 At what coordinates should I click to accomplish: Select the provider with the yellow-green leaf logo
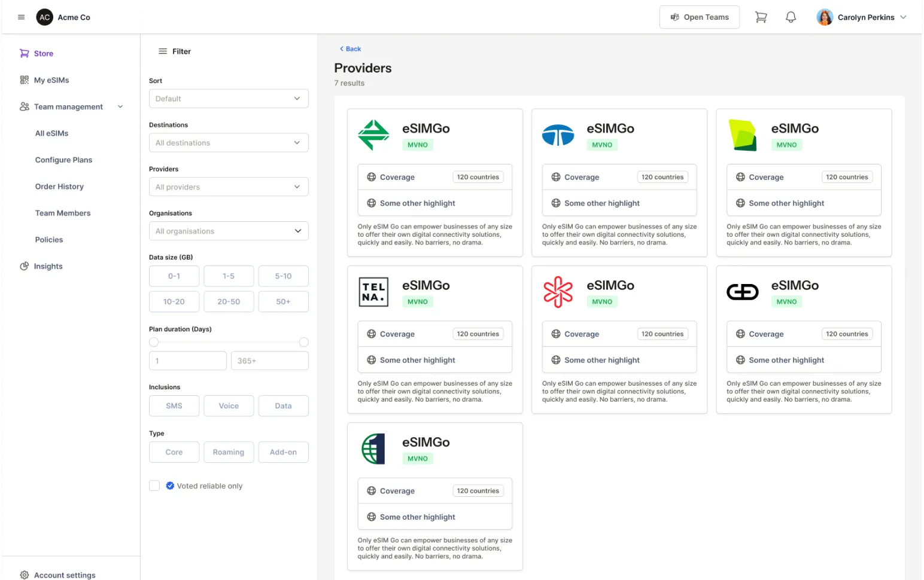click(743, 135)
